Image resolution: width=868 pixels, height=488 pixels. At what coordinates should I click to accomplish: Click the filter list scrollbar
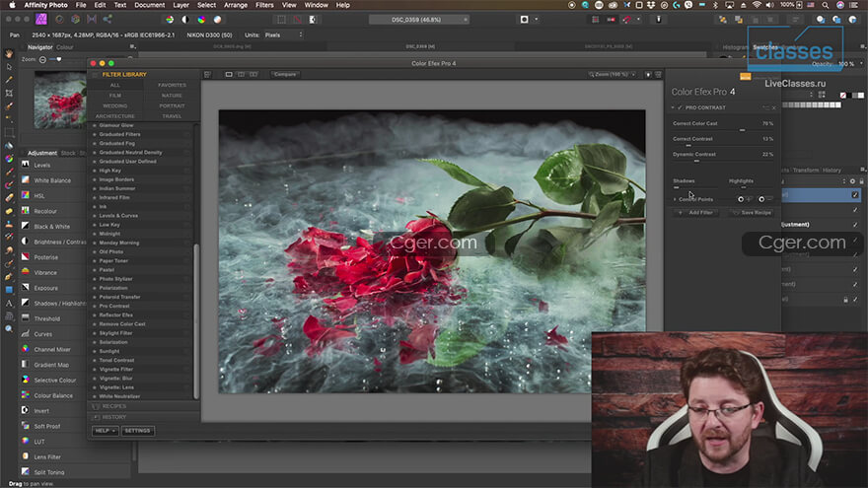click(196, 321)
